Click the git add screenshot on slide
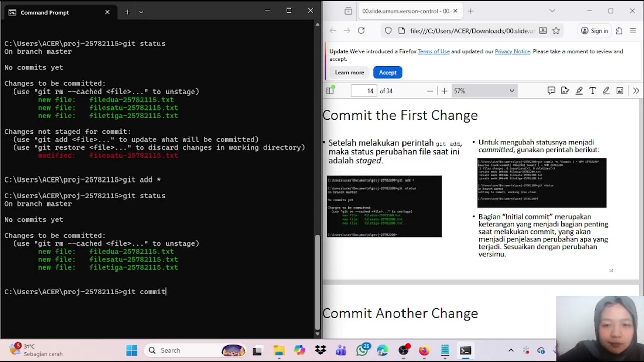644x362 pixels. 384,206
